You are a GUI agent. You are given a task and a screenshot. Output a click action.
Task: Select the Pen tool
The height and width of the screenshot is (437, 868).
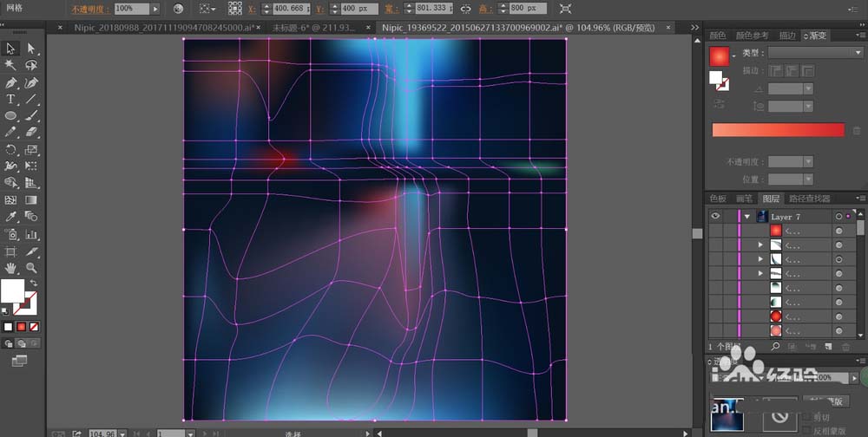click(x=10, y=82)
